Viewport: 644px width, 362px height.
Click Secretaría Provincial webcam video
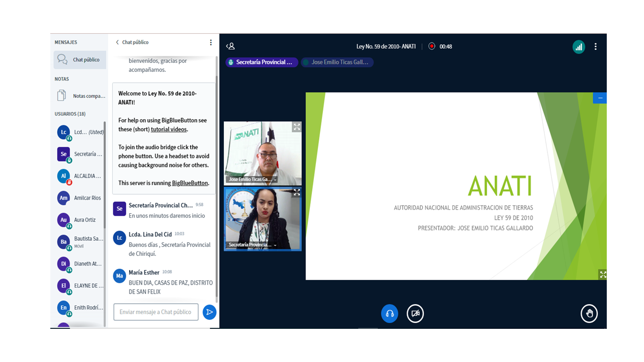coord(263,219)
